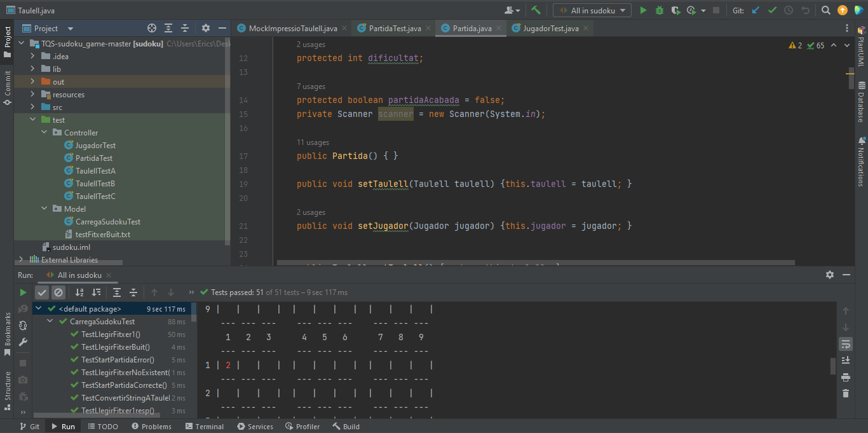Open the All in sudoku run configuration dropdown
The image size is (868, 433).
click(x=592, y=10)
